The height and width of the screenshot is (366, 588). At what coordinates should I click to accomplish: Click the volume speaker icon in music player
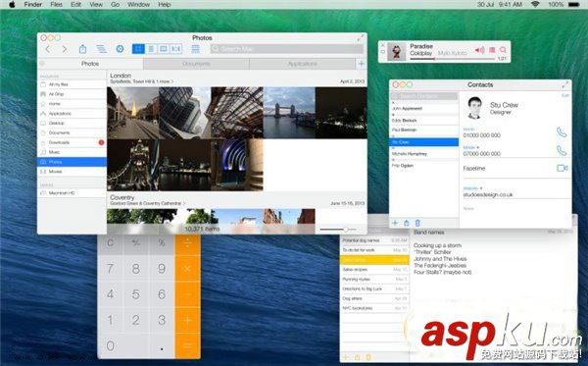tap(479, 50)
